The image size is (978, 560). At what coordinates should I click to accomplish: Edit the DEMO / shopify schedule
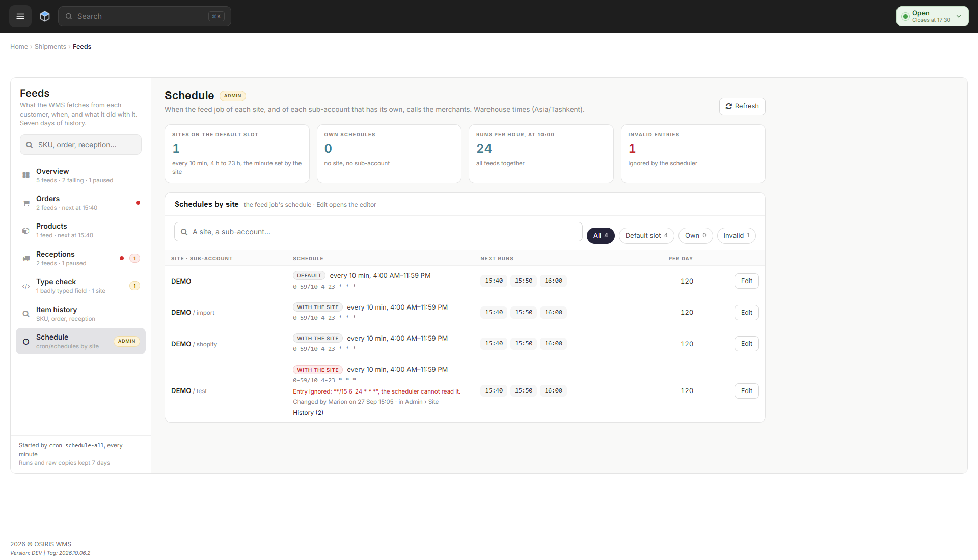pyautogui.click(x=746, y=344)
